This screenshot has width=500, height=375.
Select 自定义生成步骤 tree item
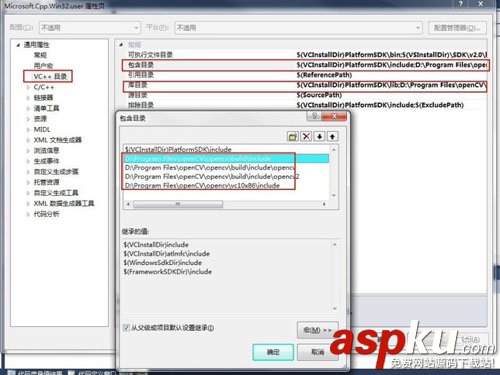pos(56,172)
